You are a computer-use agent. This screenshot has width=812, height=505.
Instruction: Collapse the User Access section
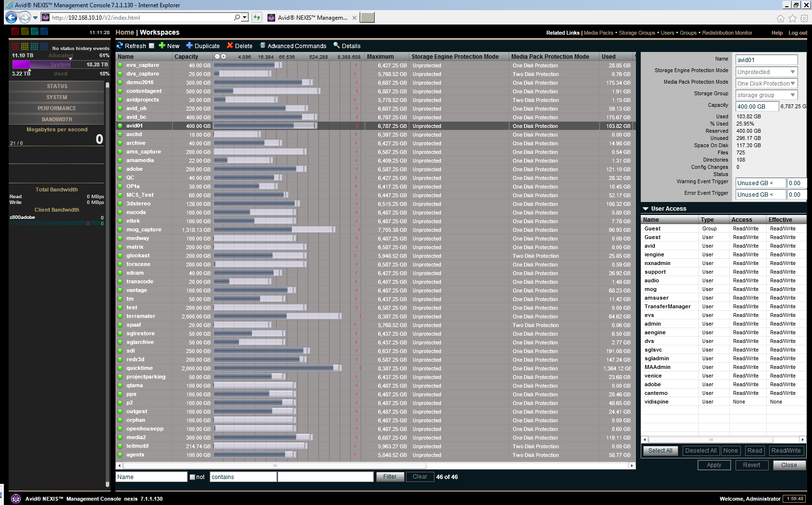[x=646, y=209]
